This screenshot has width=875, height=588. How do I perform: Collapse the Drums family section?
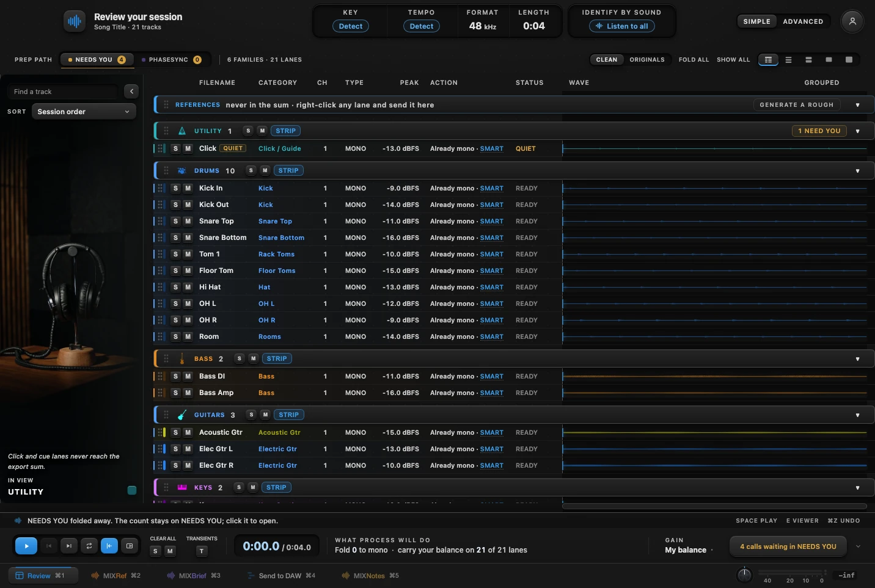coord(857,171)
